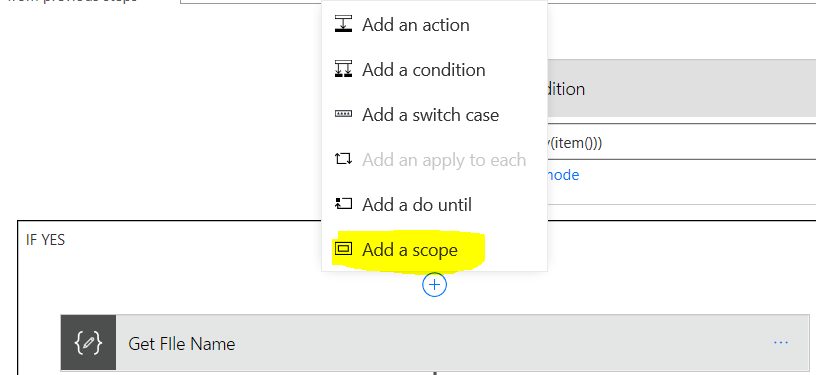Click the apply to each loop icon
This screenshot has width=816, height=375.
tap(343, 159)
